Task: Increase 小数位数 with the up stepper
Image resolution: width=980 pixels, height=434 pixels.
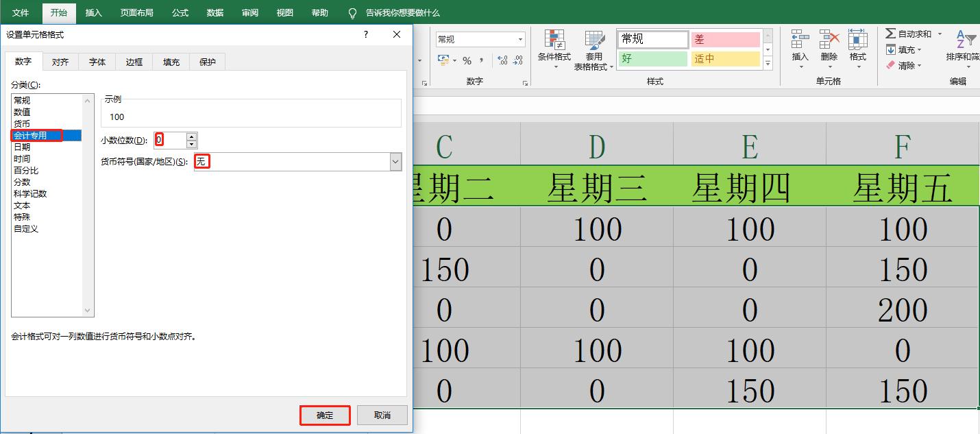Action: click(191, 136)
